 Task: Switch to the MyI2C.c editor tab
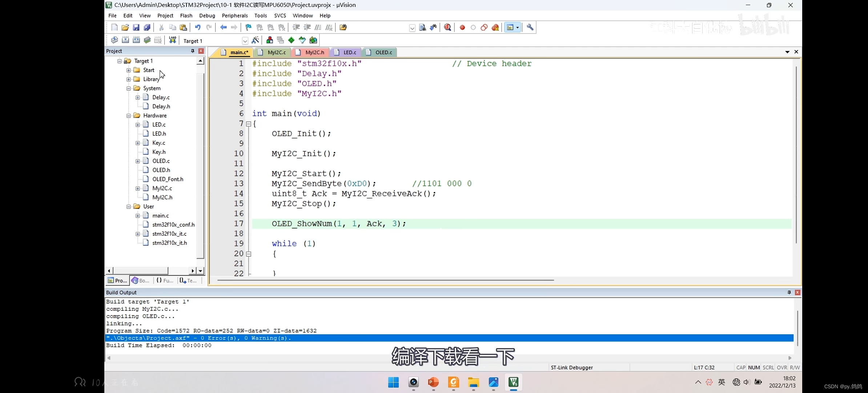pos(273,52)
